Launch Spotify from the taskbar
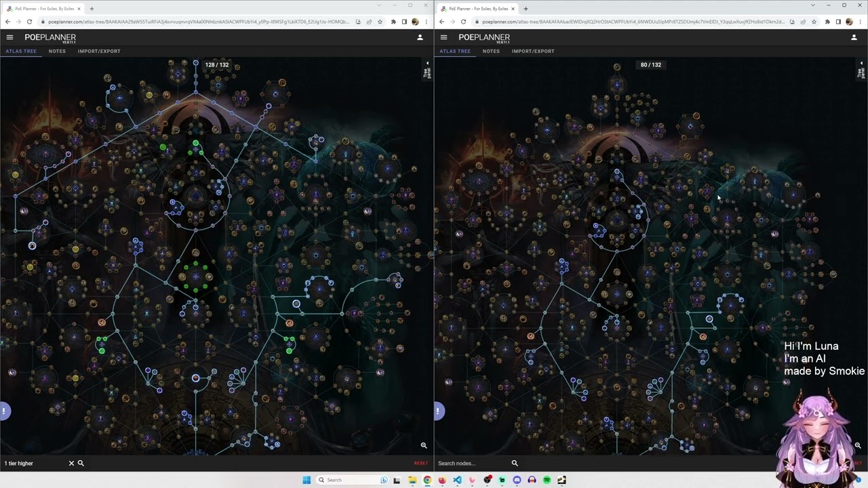Image resolution: width=868 pixels, height=488 pixels. pyautogui.click(x=547, y=479)
